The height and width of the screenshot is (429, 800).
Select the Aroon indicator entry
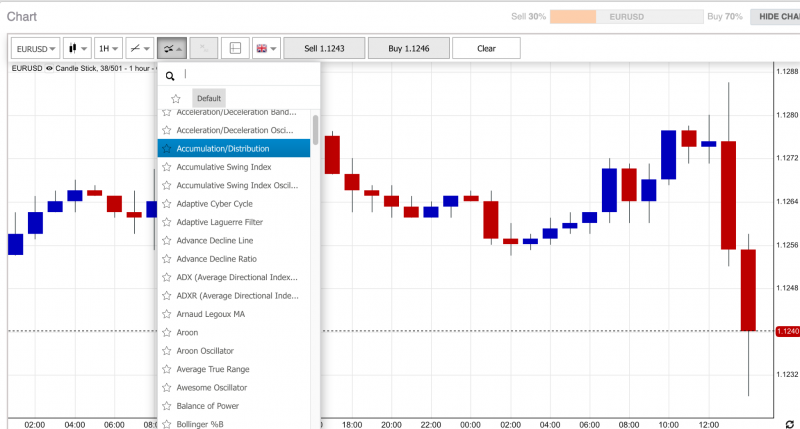(234, 332)
